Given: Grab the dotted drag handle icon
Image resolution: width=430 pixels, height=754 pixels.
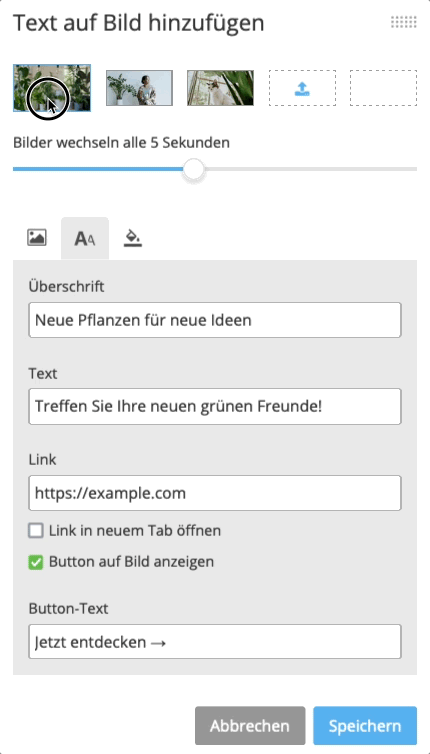Looking at the screenshot, I should coord(404,22).
